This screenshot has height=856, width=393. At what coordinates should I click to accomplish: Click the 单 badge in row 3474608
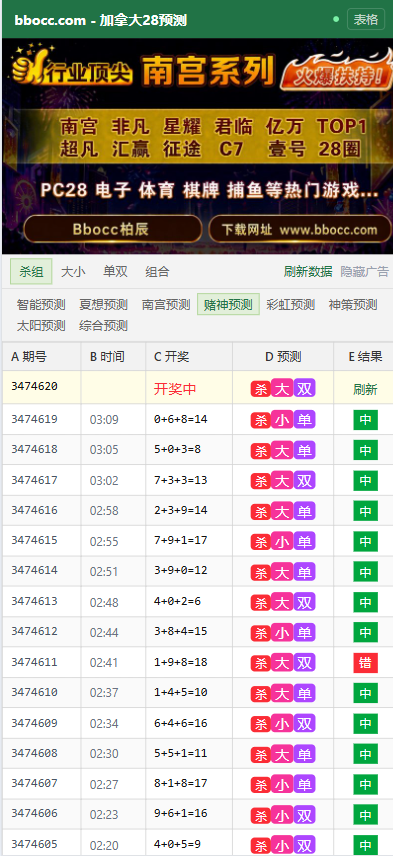[305, 754]
